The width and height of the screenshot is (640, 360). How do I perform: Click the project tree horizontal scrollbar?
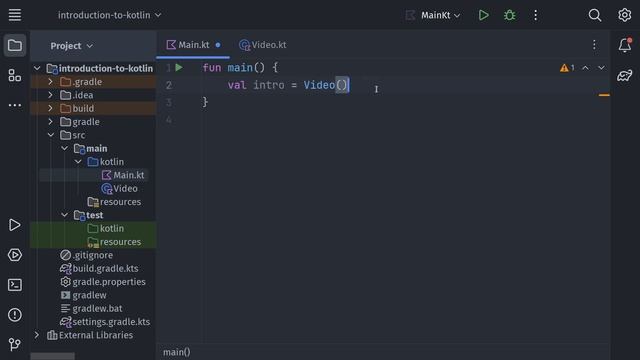[x=53, y=356]
